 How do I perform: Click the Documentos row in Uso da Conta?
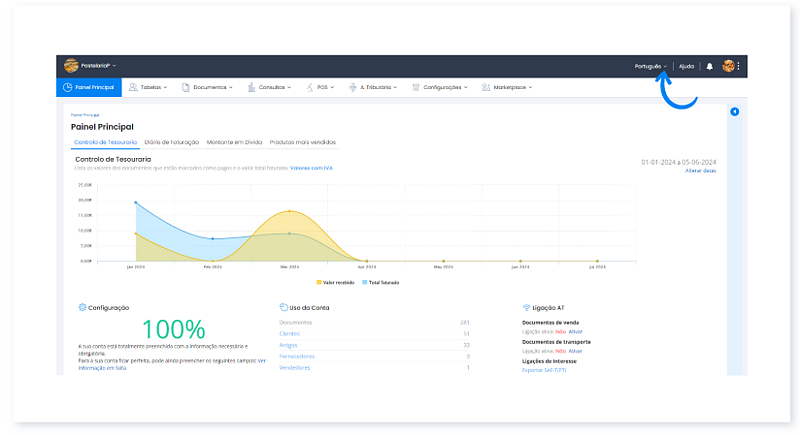click(374, 322)
